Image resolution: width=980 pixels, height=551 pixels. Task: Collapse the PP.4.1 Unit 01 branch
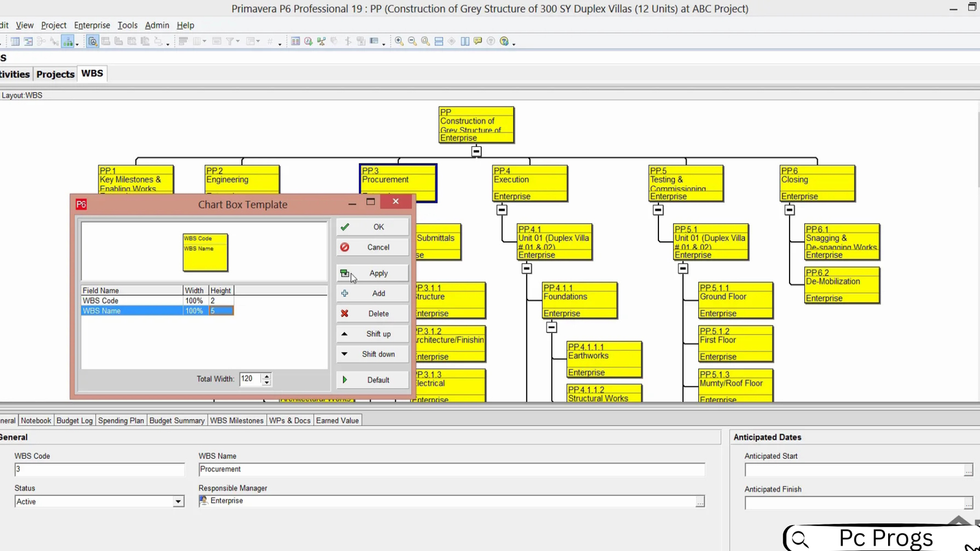point(527,269)
